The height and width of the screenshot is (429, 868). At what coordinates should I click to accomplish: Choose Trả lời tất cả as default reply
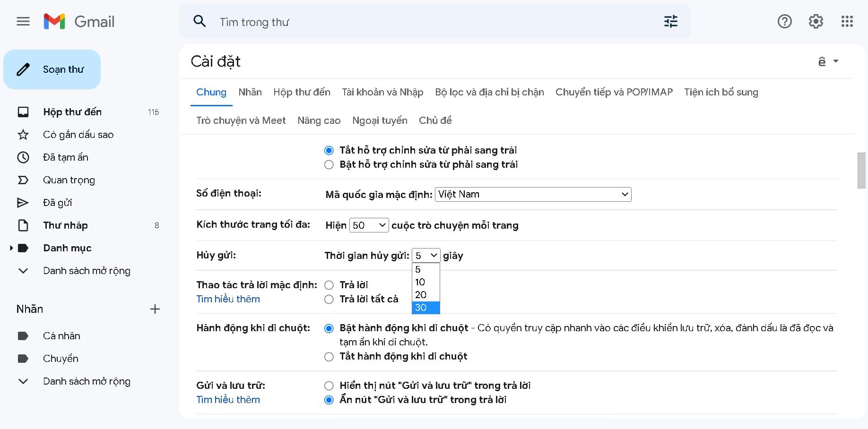[329, 299]
